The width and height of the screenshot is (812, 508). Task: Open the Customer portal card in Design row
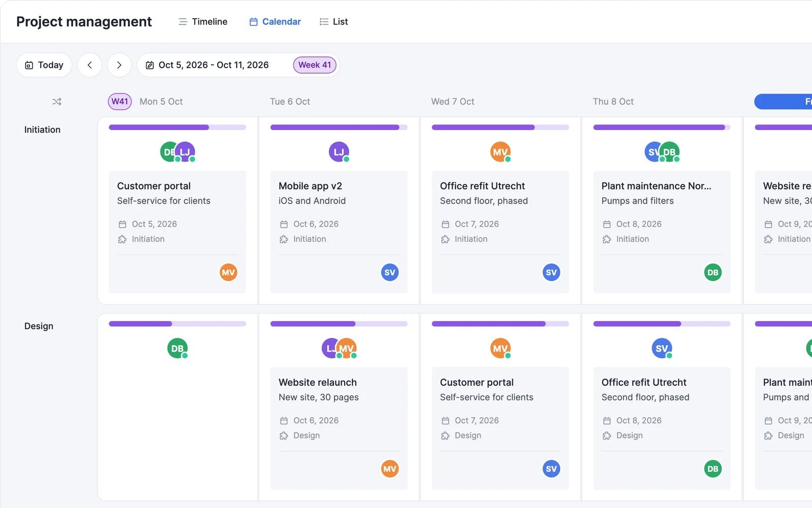click(500, 428)
